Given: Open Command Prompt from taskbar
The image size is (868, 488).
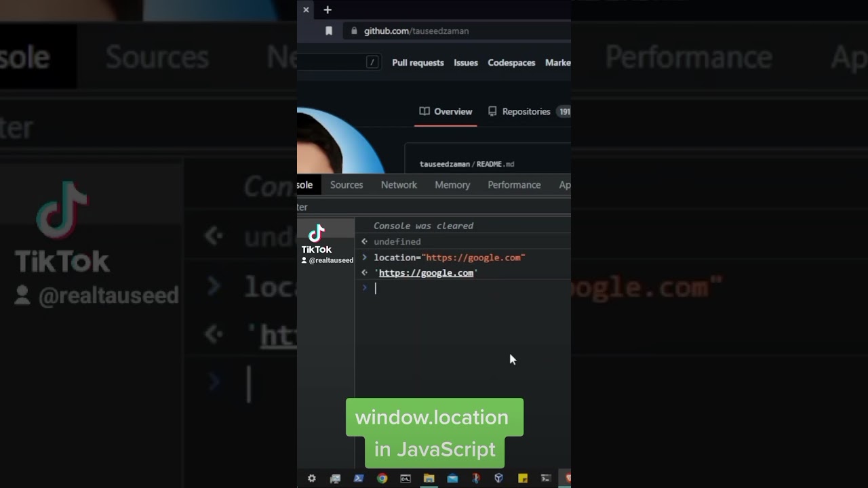Looking at the screenshot, I should 406,478.
